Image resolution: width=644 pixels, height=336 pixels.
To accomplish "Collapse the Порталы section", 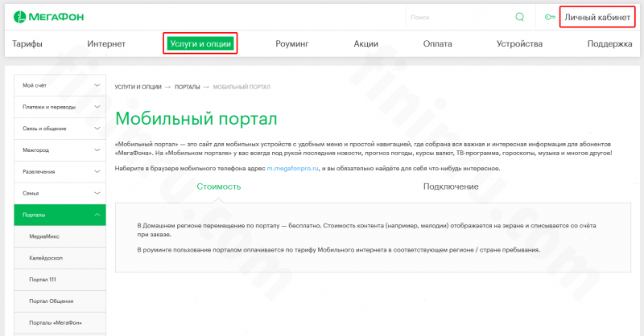I will coord(60,215).
